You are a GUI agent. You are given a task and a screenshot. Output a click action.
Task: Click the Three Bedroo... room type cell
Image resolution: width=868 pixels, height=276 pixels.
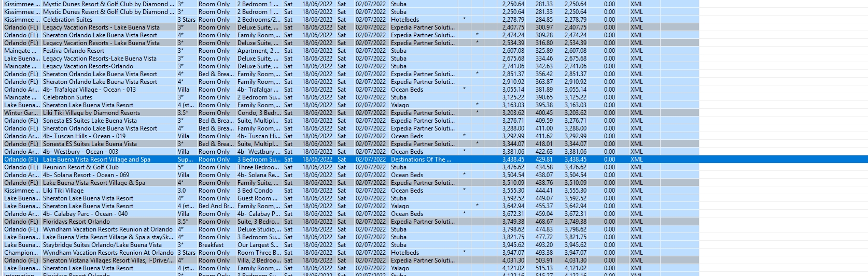pos(258,167)
